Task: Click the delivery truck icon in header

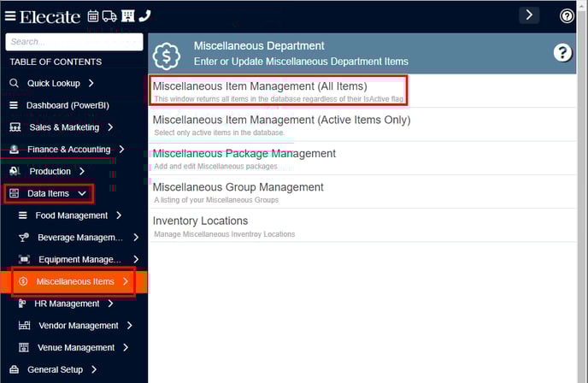Action: [x=109, y=16]
